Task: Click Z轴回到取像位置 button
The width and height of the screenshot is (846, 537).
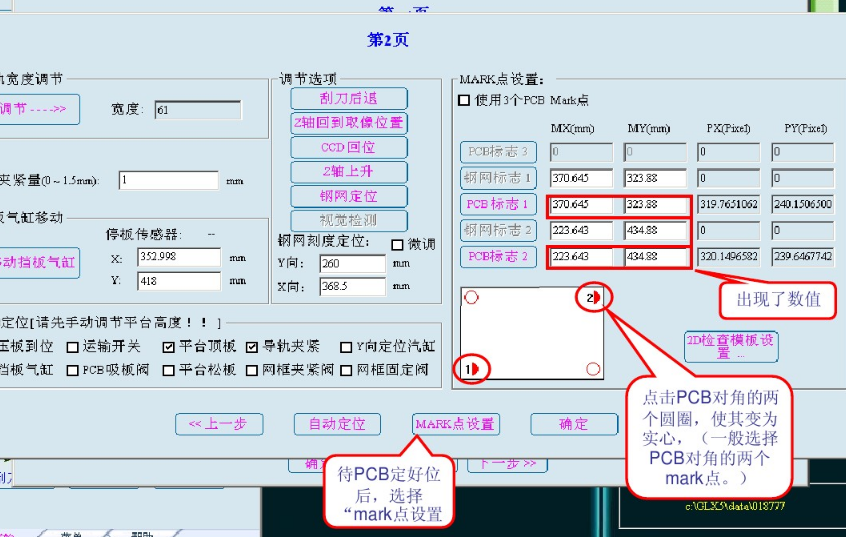Action: (x=349, y=122)
